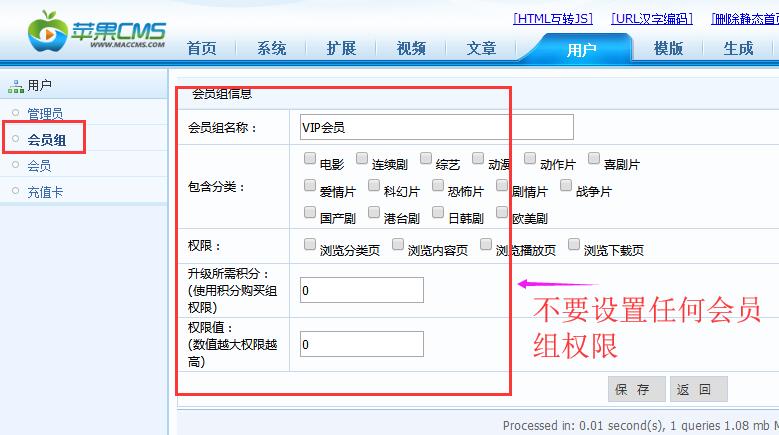Open the HTML互转JS link

pos(553,19)
